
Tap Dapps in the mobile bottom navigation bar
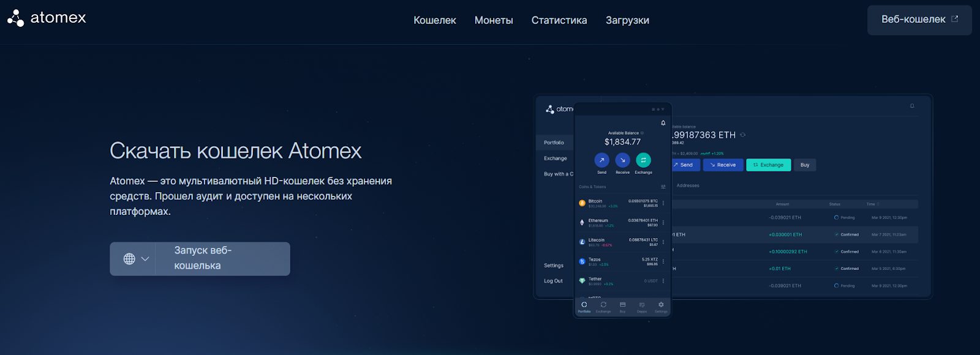tap(642, 307)
